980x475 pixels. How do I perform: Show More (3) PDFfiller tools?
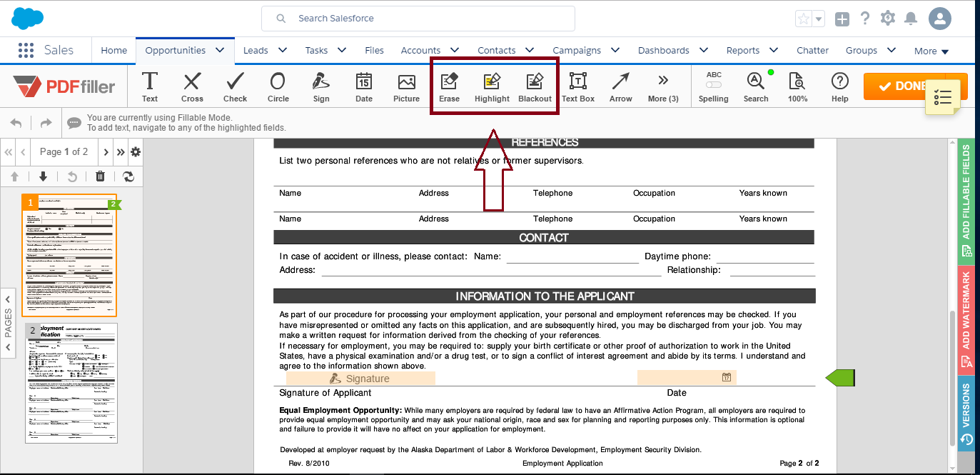coord(663,87)
